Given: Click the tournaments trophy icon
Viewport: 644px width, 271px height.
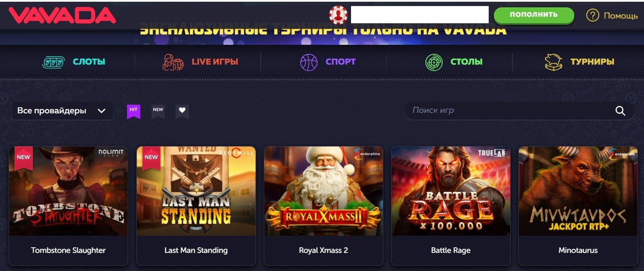Looking at the screenshot, I should tap(553, 62).
